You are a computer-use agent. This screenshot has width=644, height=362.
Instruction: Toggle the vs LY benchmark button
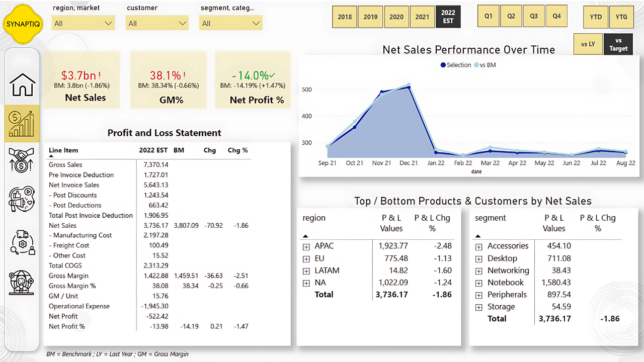[588, 44]
